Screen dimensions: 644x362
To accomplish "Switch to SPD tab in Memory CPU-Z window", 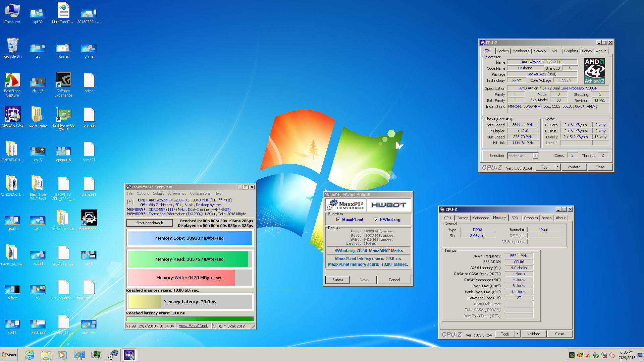I will [515, 218].
